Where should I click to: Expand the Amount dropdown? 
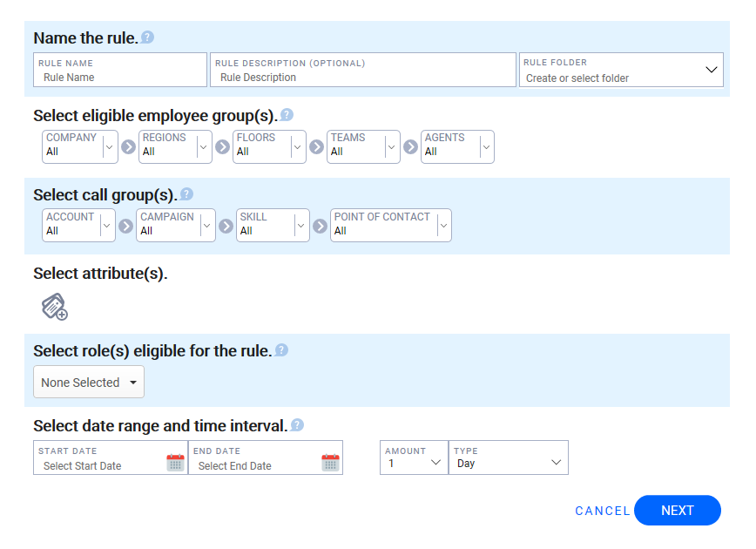pyautogui.click(x=415, y=457)
